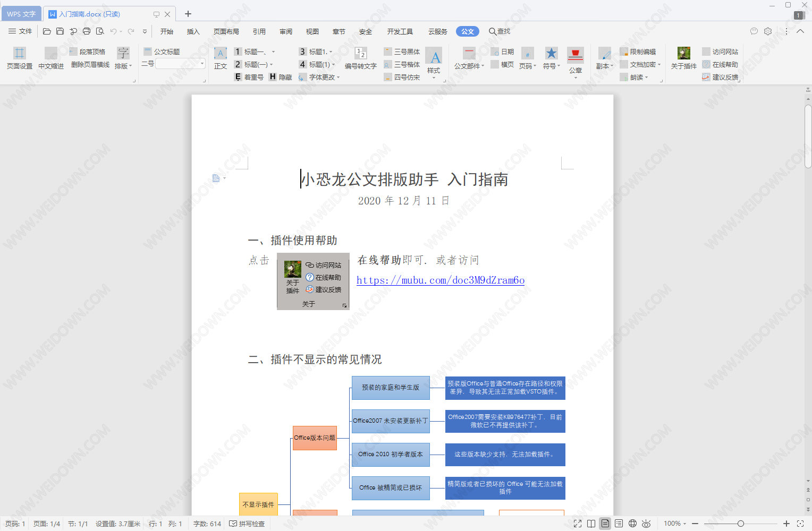The image size is (812, 531).
Task: Click the zoom slider handle in status bar
Action: (740, 524)
